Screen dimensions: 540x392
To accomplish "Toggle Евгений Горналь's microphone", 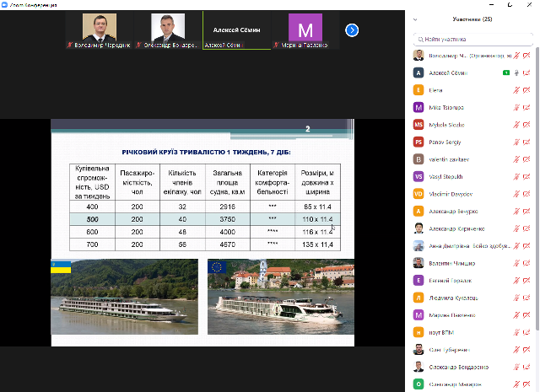I will pos(516,281).
